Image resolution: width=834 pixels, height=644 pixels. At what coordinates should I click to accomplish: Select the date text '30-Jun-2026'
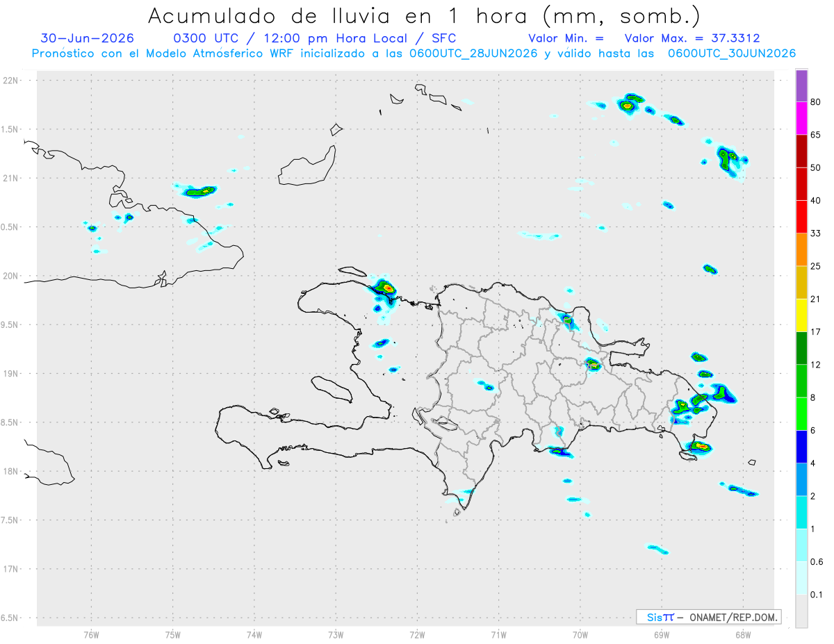pyautogui.click(x=88, y=38)
